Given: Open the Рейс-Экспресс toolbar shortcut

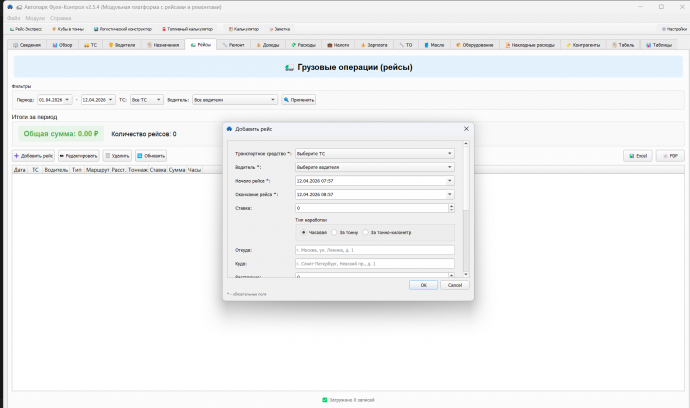Looking at the screenshot, I should pos(26,29).
